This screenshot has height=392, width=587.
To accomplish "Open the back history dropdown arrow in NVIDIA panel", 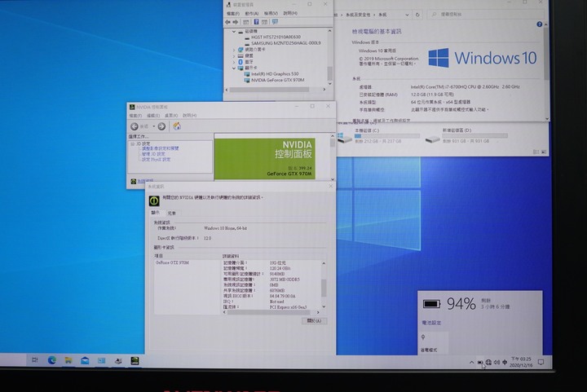I will (x=153, y=126).
